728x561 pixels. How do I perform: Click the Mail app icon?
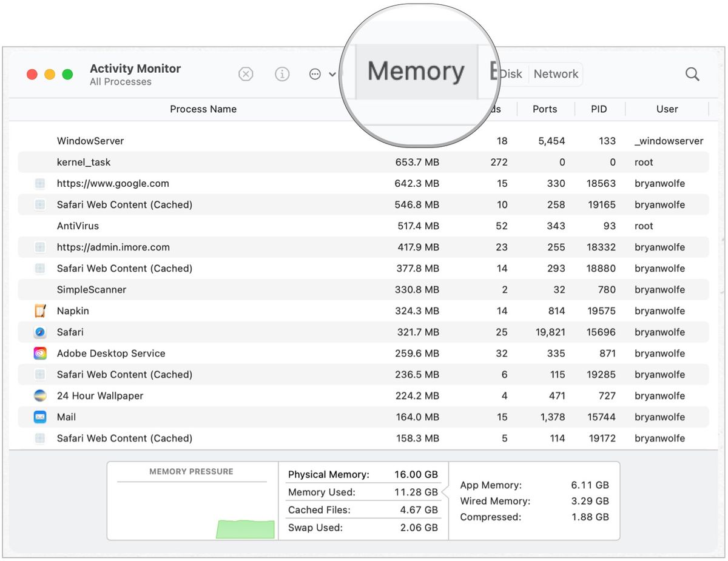pyautogui.click(x=40, y=417)
